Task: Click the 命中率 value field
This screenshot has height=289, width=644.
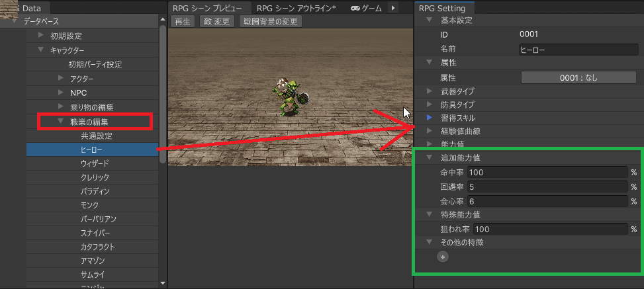Action: pos(547,173)
